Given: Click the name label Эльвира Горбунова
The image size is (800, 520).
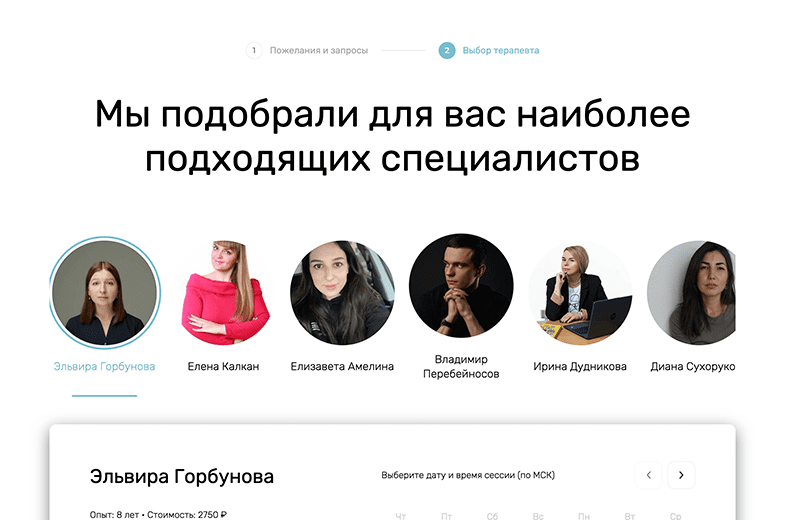Looking at the screenshot, I should click(105, 366).
